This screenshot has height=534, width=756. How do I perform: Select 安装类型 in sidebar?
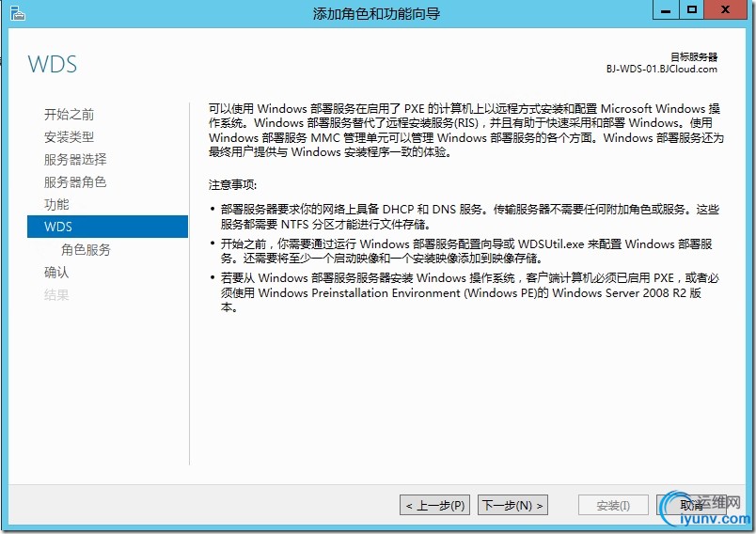(x=69, y=137)
